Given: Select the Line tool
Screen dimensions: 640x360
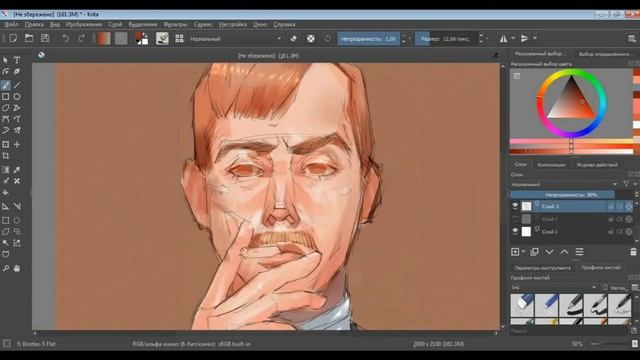Looking at the screenshot, I should pos(17,85).
